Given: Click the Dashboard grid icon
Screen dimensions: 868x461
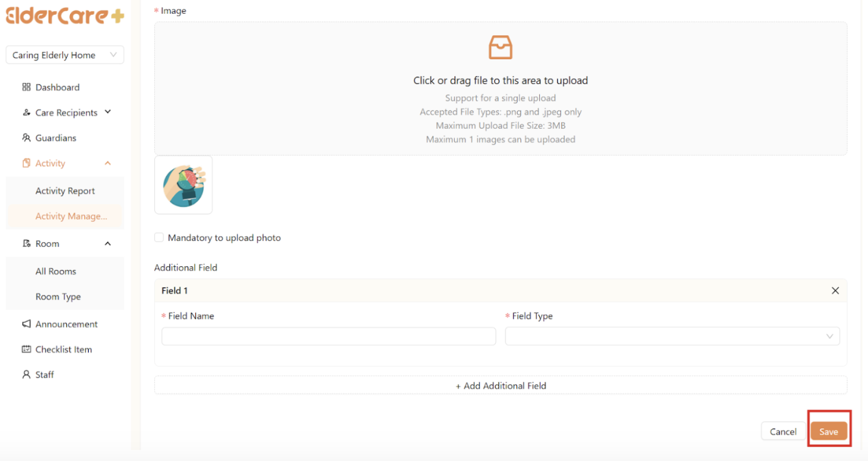Looking at the screenshot, I should (27, 87).
